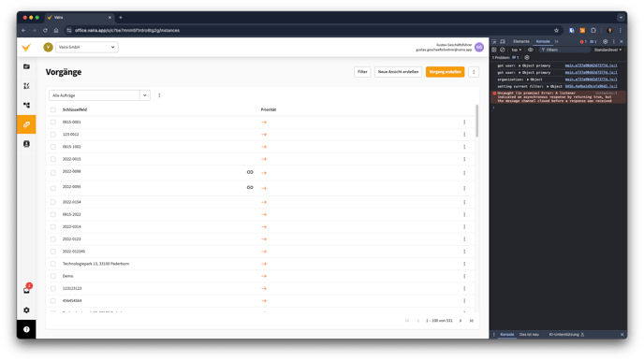Click the table's vertical scrollbar
The image size is (644, 361).
coord(476,121)
